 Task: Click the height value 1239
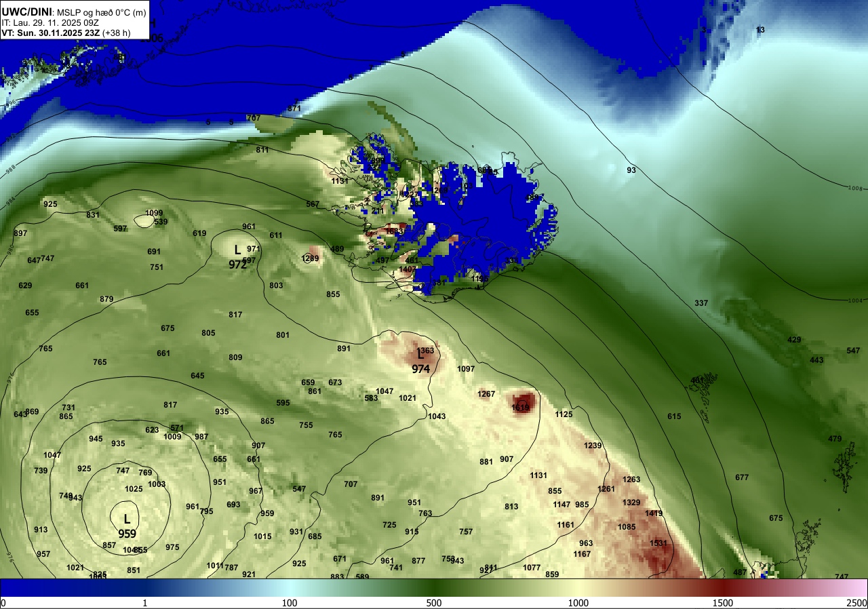coord(593,446)
